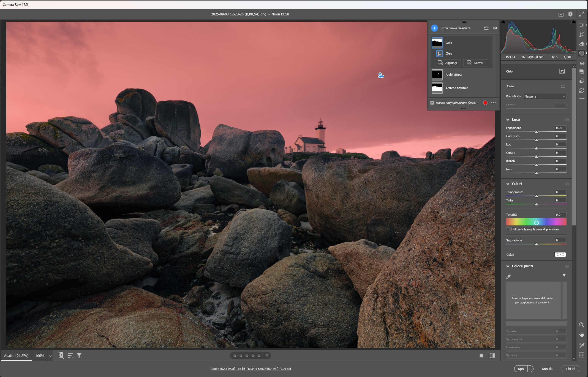Click the Masking tool icon
The image size is (588, 377).
pos(581,53)
